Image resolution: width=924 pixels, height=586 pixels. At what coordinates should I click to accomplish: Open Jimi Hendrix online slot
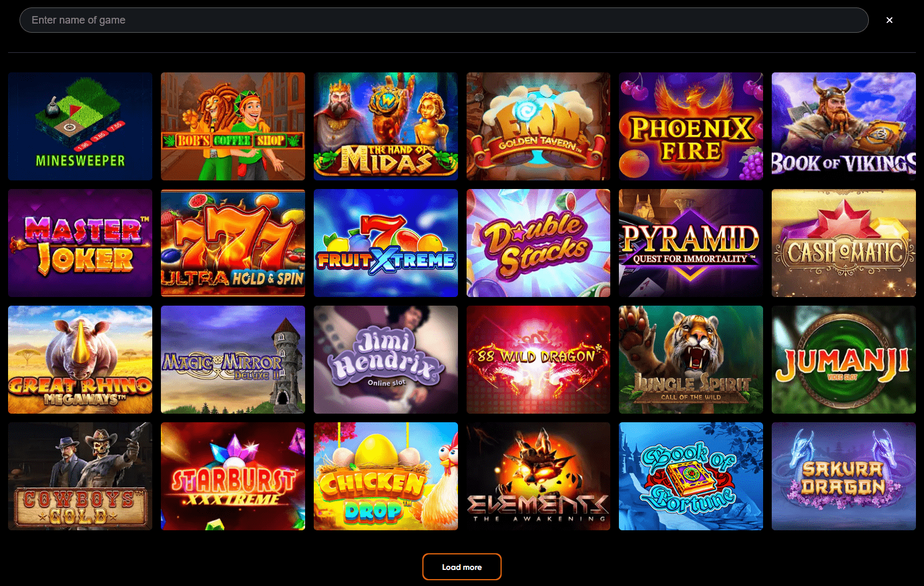click(x=386, y=360)
